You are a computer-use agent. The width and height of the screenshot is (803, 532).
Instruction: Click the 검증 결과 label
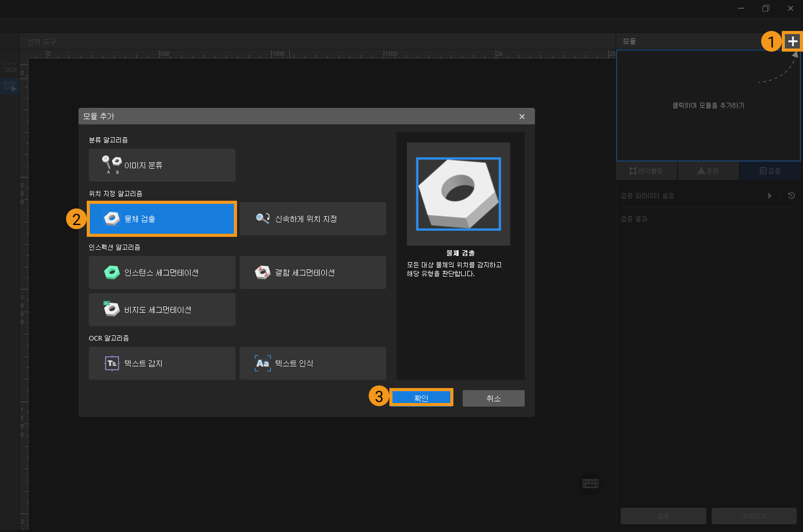[634, 219]
